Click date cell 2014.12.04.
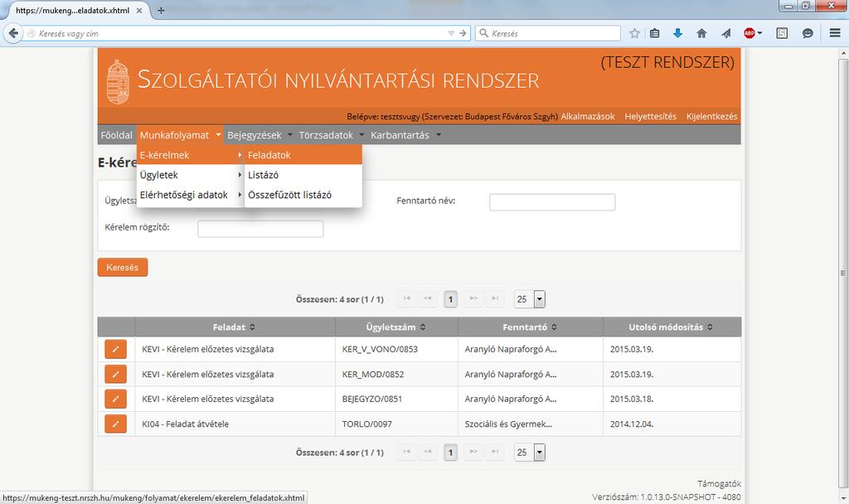Viewport: 849px width, 504px height. click(x=631, y=424)
